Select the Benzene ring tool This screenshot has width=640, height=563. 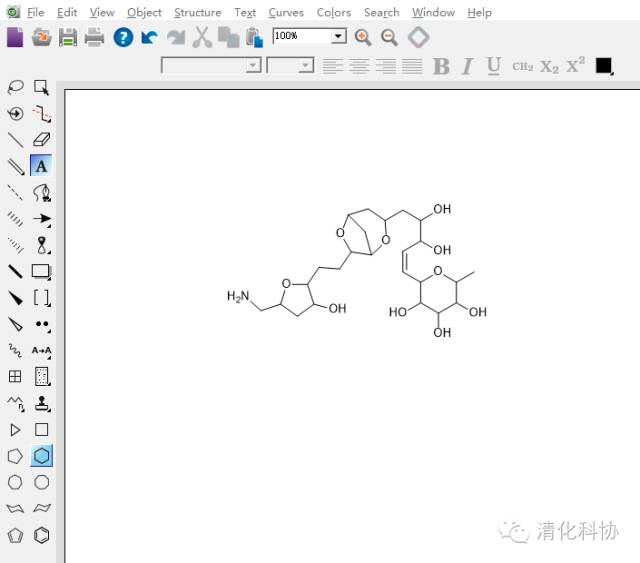click(x=41, y=535)
